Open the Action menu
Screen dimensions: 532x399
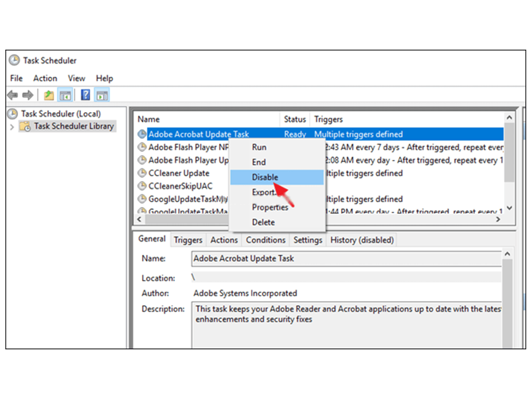45,78
